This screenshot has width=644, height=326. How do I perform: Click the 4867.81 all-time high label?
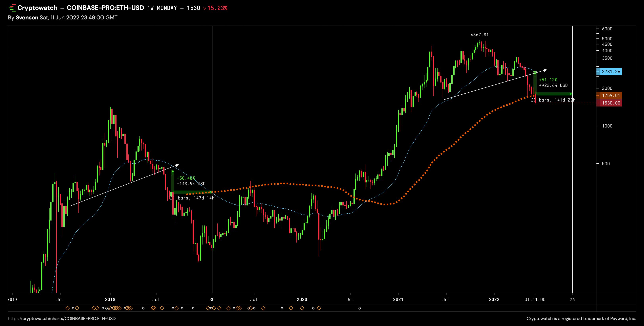(x=479, y=35)
